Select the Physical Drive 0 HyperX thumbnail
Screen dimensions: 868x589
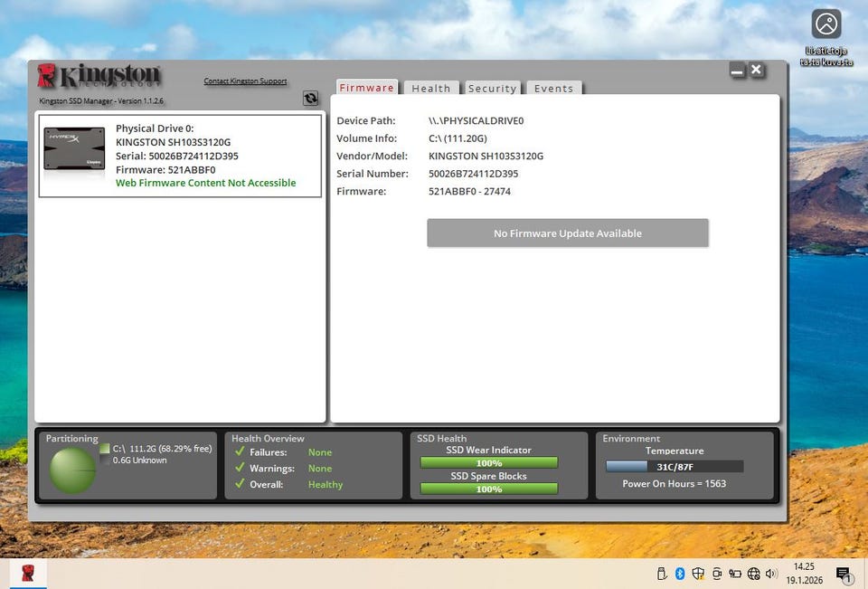[74, 148]
